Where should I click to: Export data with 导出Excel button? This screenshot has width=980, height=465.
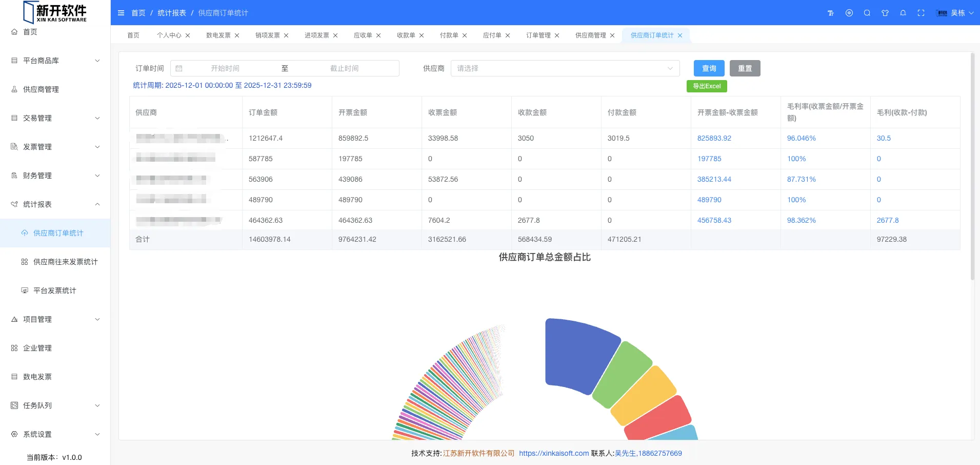click(707, 86)
